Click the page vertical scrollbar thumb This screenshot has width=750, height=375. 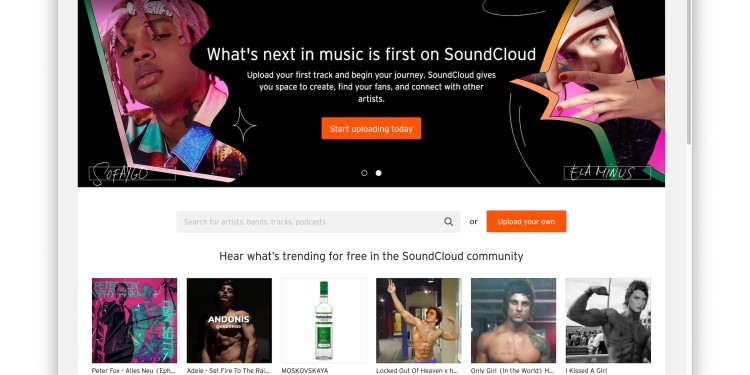tap(689, 72)
